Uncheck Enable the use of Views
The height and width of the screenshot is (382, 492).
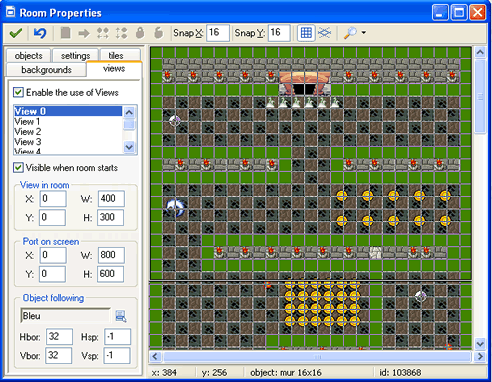click(18, 92)
